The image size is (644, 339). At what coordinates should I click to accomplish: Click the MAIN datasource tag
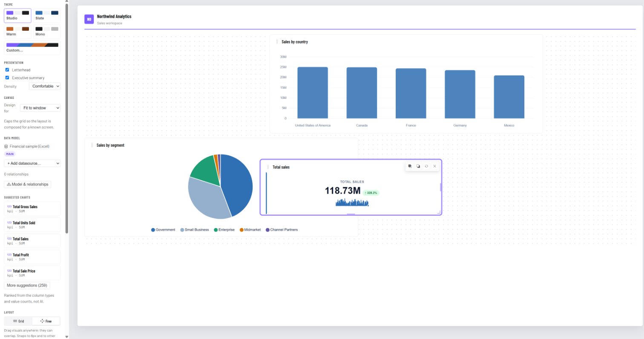pyautogui.click(x=10, y=154)
